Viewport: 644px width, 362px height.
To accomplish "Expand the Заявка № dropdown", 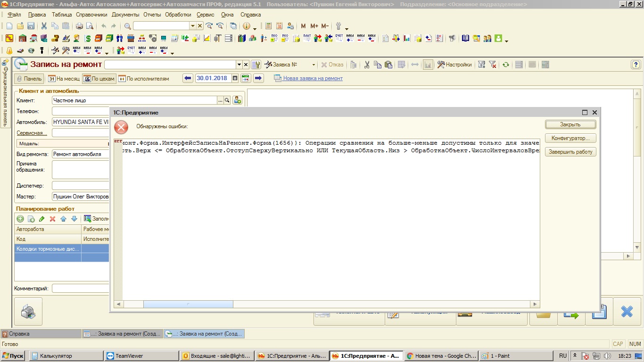I will click(x=314, y=65).
